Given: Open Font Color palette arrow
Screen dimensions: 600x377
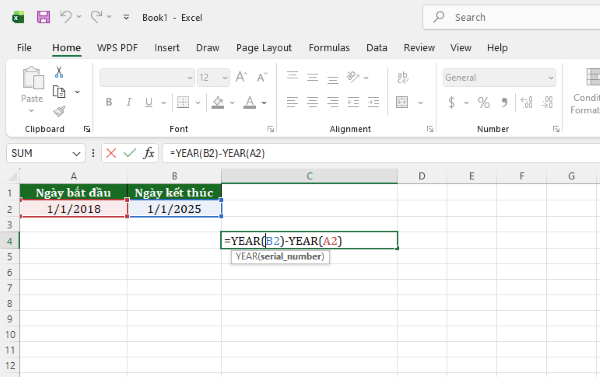Looking at the screenshot, I should pos(264,103).
